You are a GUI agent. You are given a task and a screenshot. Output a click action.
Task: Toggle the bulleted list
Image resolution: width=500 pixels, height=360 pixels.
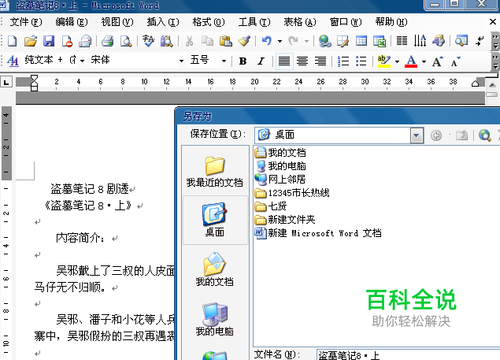[361, 61]
